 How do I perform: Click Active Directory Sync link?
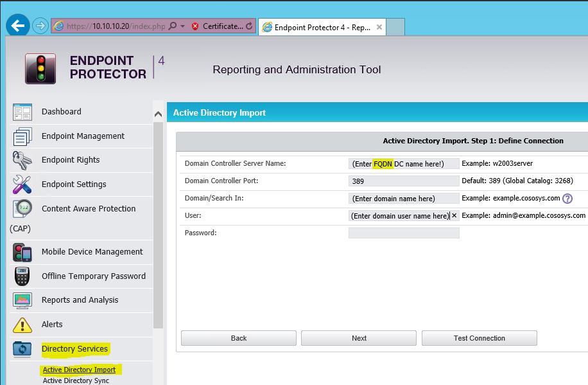point(76,381)
